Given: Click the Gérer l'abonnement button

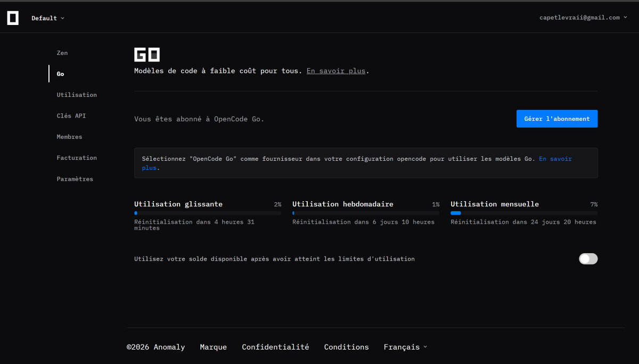Looking at the screenshot, I should click(x=557, y=119).
